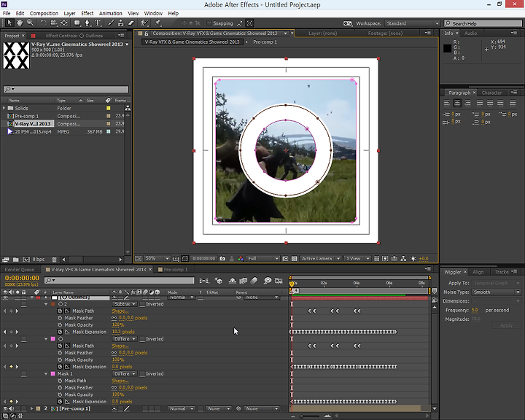Click the new folder icon in Project panel
Screen dimensions: 525x420
(16, 260)
